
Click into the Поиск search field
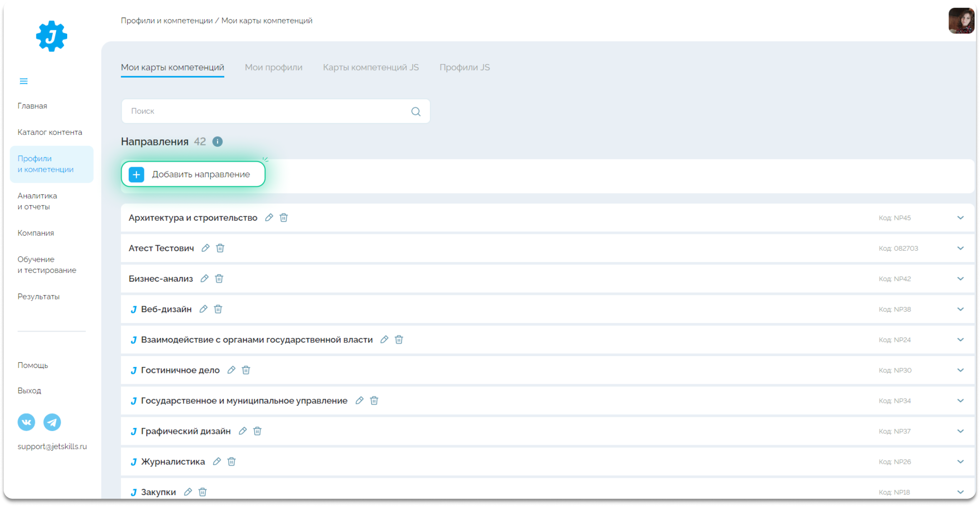268,111
